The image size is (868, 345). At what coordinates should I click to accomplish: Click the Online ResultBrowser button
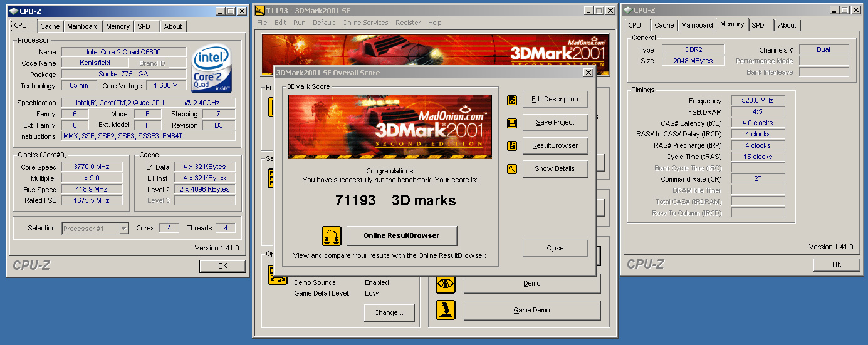402,236
